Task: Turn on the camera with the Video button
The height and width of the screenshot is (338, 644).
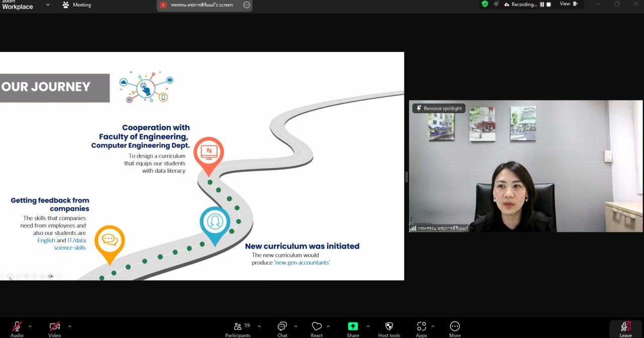Action: click(54, 327)
